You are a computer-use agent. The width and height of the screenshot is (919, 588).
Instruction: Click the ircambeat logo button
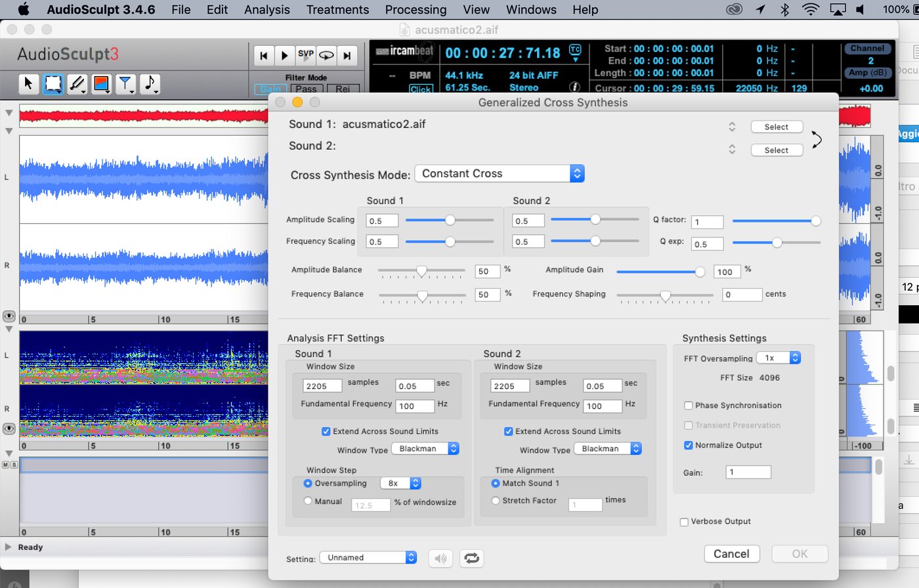pyautogui.click(x=404, y=51)
